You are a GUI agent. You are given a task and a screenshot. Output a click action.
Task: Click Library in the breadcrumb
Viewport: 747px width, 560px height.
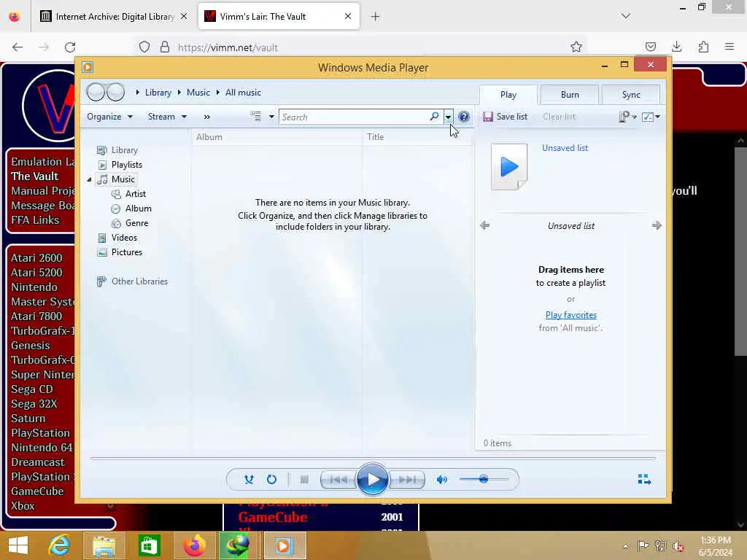(x=158, y=93)
